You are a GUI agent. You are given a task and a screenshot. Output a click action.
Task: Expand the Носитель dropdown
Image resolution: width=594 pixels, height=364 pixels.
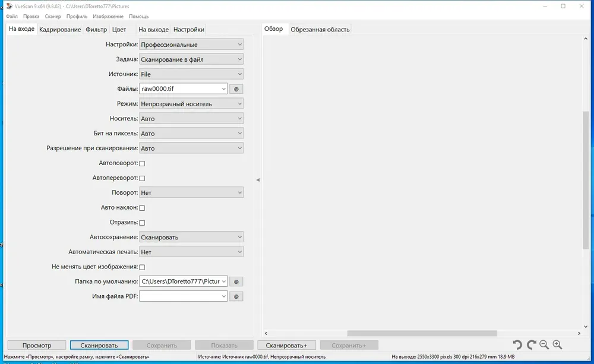tap(191, 119)
